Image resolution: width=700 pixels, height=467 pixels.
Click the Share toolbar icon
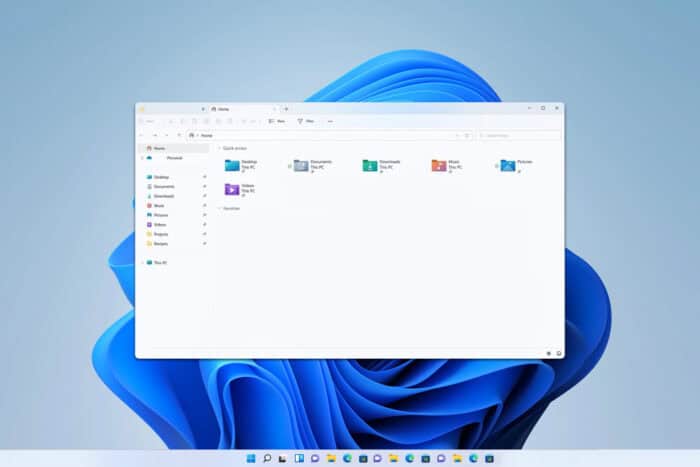tap(218, 121)
